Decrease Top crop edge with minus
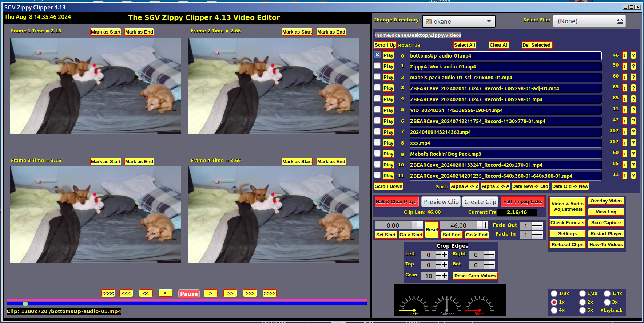 (x=439, y=265)
